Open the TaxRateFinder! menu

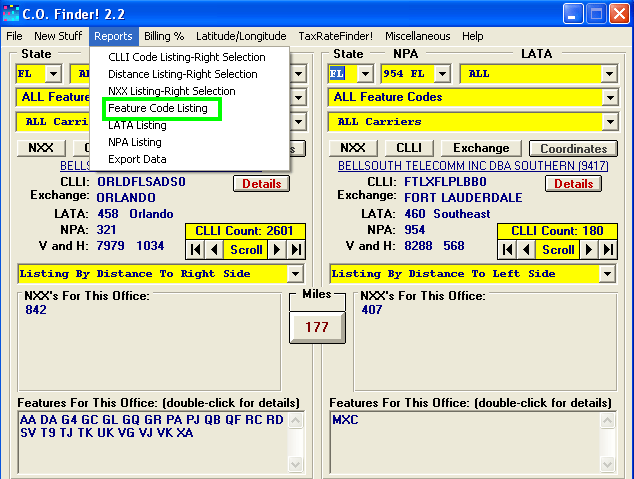click(x=336, y=36)
